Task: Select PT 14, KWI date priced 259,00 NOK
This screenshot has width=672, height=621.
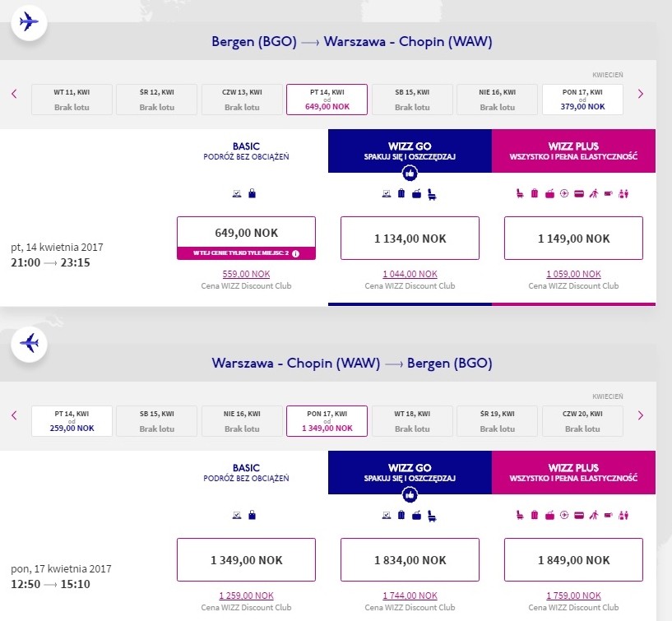Action: point(72,421)
